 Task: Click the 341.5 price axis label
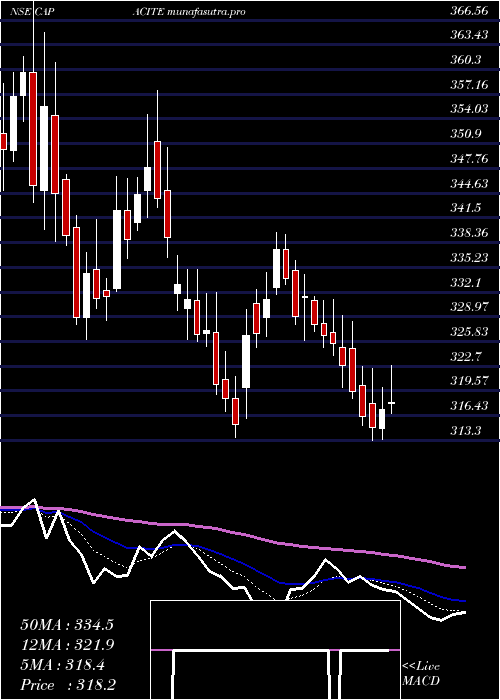point(466,208)
